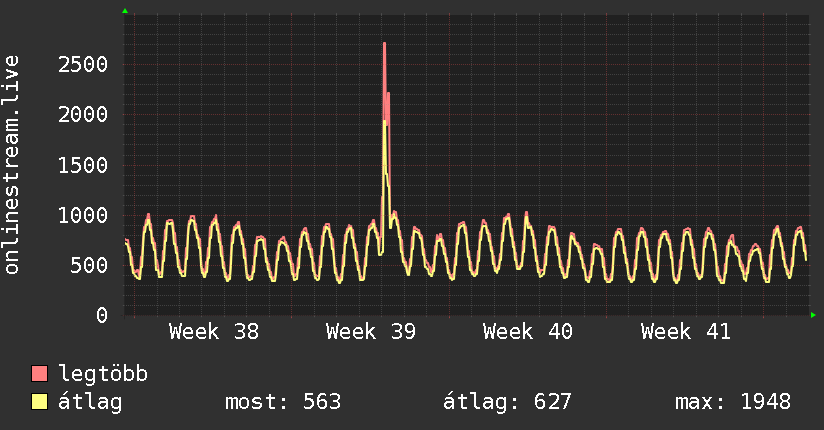The image size is (824, 430).
Task: Select the Week 38 axis label
Action: pyautogui.click(x=214, y=332)
